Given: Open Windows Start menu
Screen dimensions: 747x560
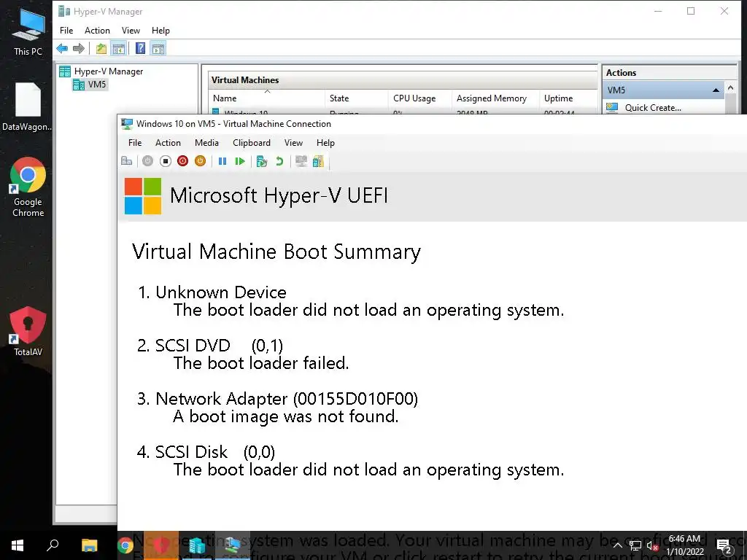Looking at the screenshot, I should (18, 545).
